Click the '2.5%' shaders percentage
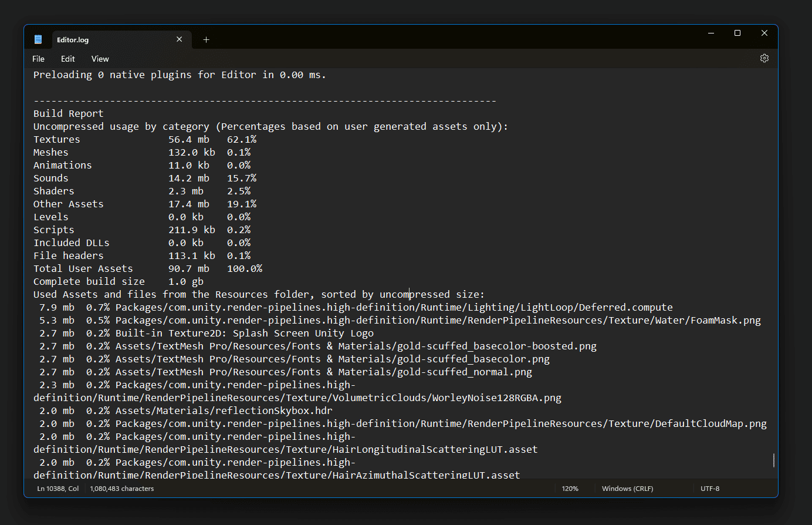This screenshot has height=525, width=812. point(239,191)
